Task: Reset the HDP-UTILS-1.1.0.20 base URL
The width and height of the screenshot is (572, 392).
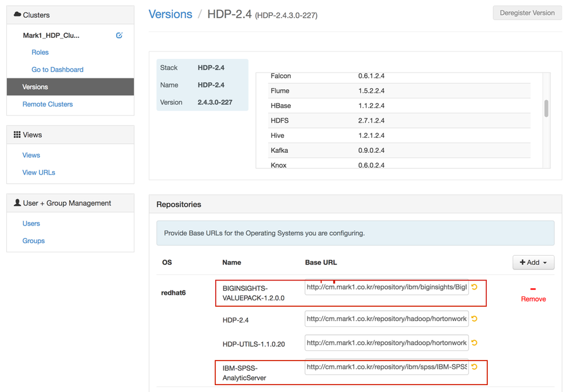Action: [474, 343]
